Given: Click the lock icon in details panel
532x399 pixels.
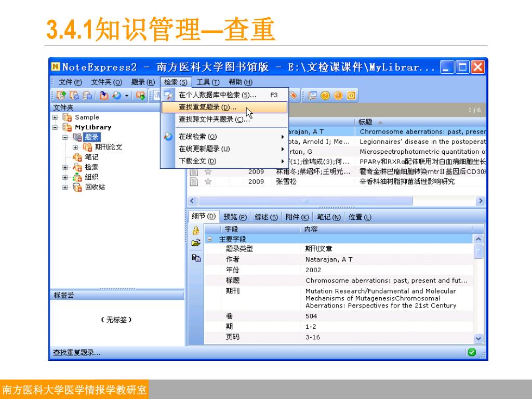Looking at the screenshot, I should [196, 230].
